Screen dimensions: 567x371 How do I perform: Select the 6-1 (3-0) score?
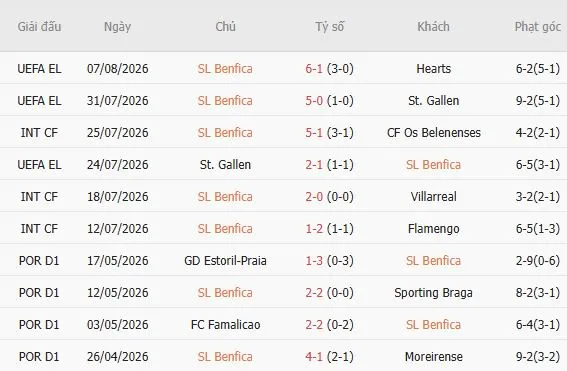[329, 69]
